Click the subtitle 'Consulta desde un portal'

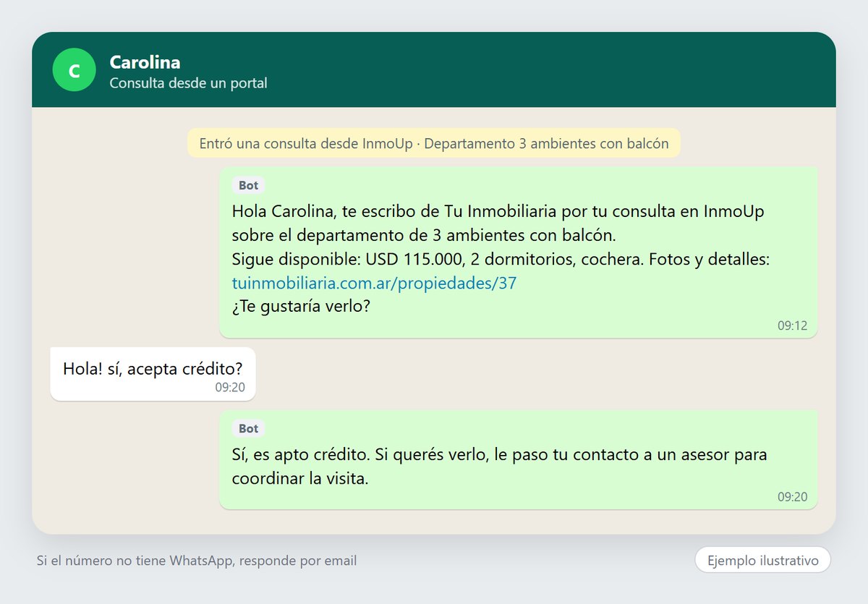coord(188,83)
